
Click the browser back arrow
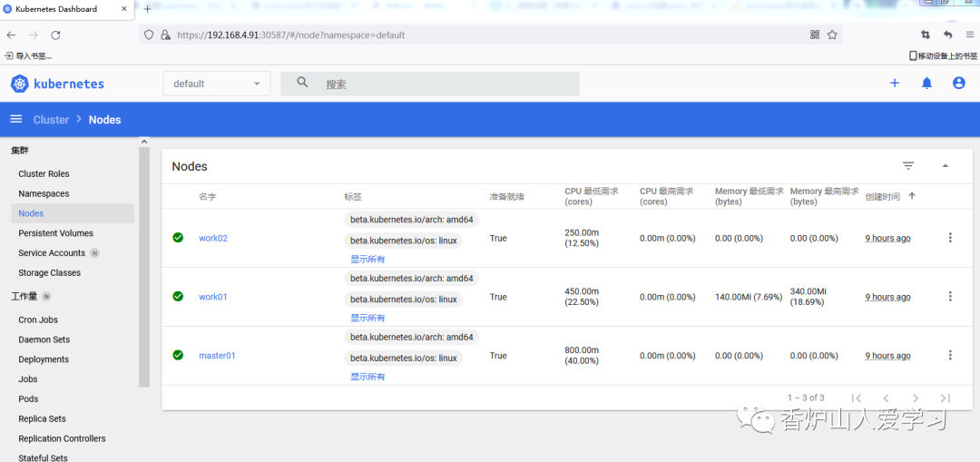11,35
